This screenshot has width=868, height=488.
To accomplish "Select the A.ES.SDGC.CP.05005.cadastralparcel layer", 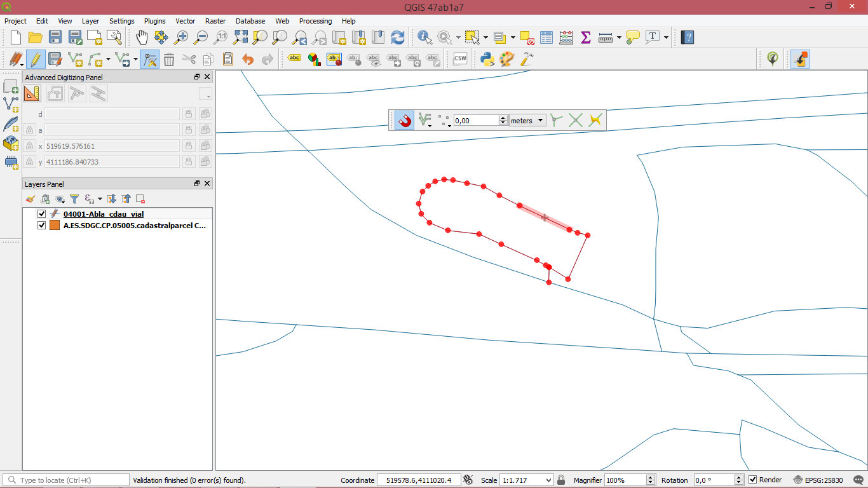I will [135, 226].
